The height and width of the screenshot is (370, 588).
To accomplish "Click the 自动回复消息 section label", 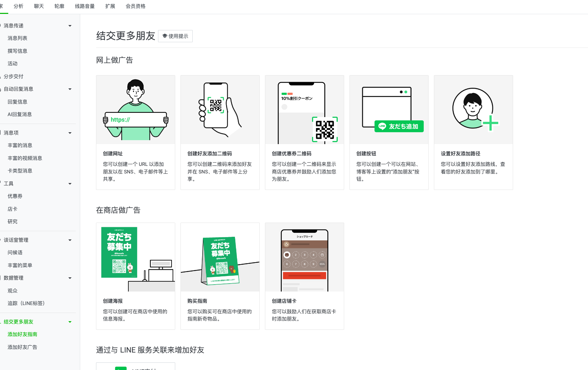I will pos(18,89).
